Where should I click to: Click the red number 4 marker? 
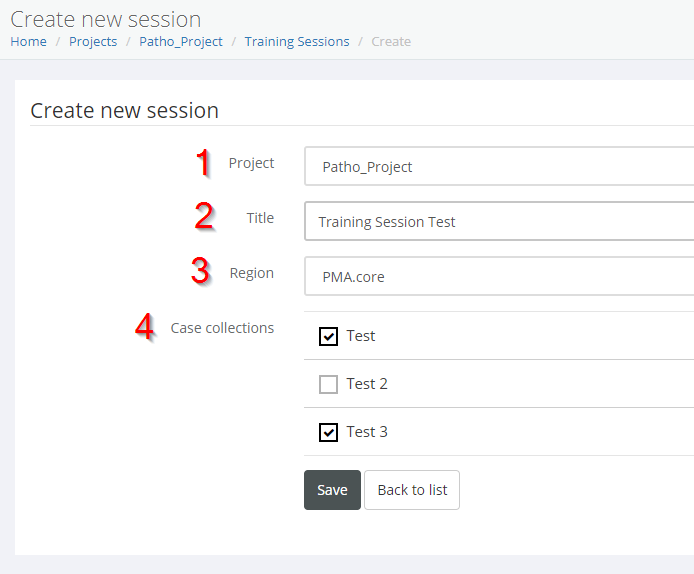tap(145, 327)
